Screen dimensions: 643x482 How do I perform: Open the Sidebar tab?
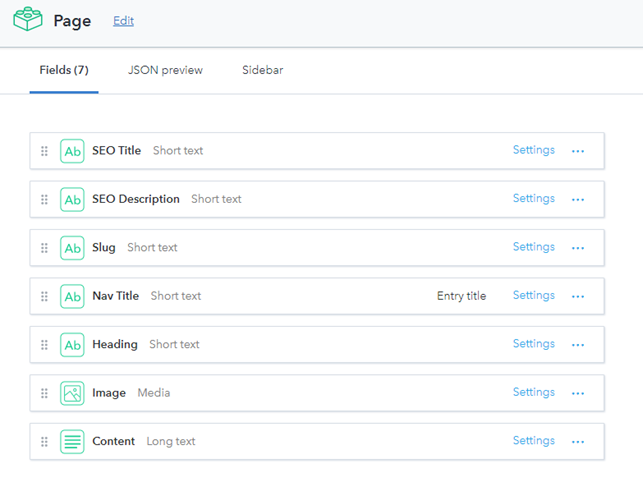[262, 71]
